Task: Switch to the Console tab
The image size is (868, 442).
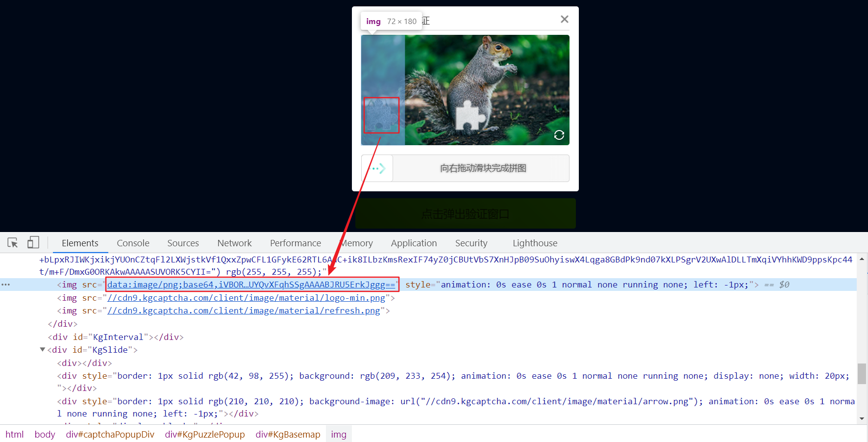Action: (133, 243)
